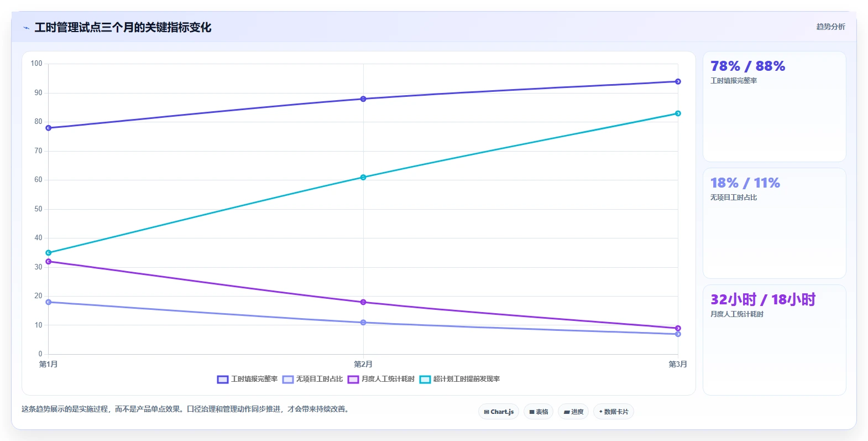
Task: Click the trend icon beside the title
Action: click(x=26, y=28)
